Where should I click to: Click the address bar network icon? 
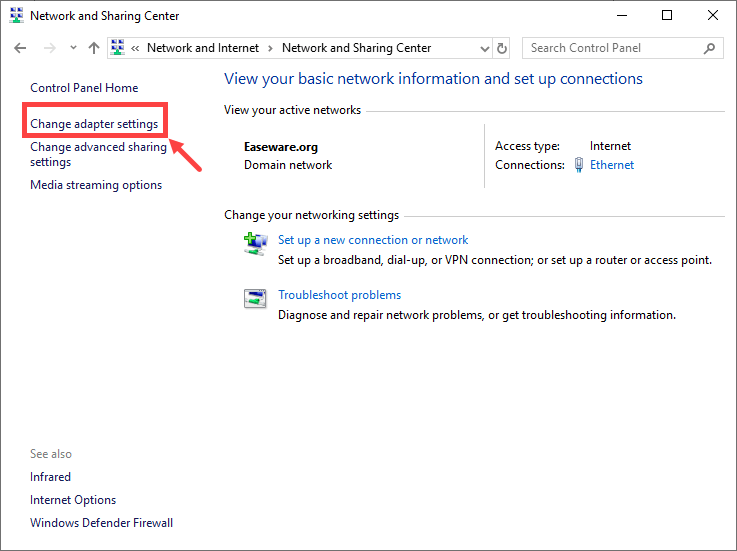118,48
